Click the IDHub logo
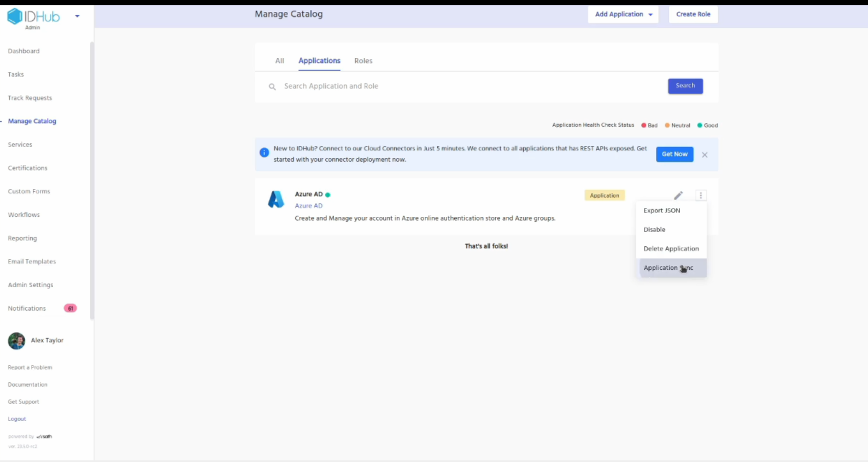 (x=33, y=17)
